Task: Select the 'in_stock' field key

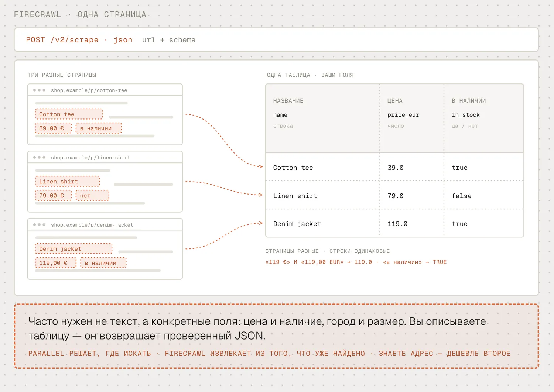Action: [x=466, y=115]
